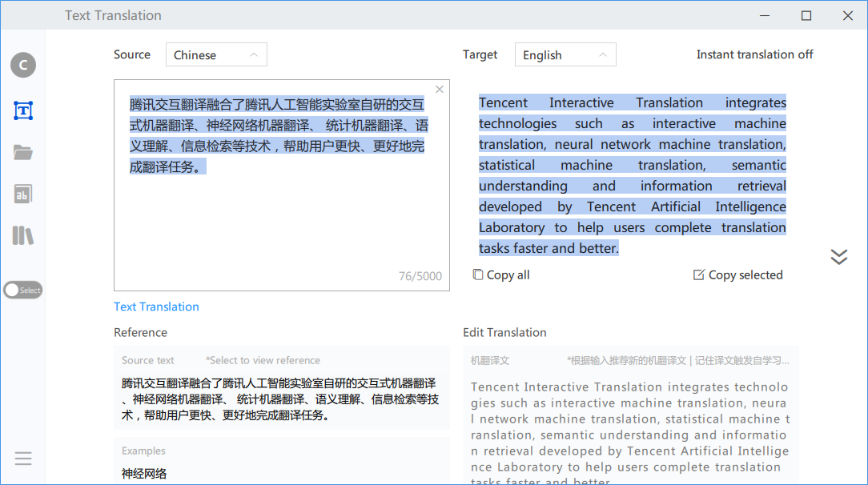Click the Text Translation window title

tap(113, 15)
